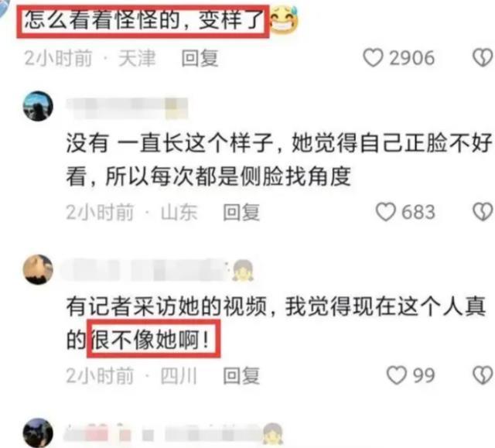This screenshot has width=495, height=448.
Task: Click the laughing-sweat emoji in top comment
Action: [x=284, y=20]
